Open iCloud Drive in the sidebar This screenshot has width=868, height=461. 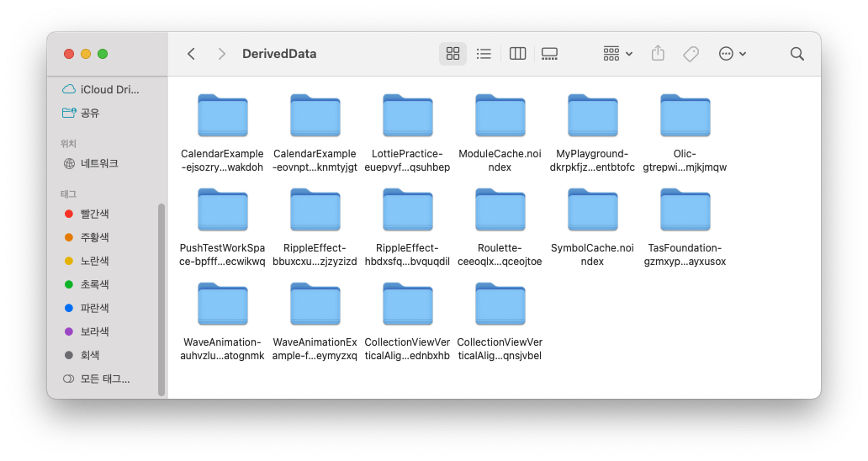(x=103, y=89)
